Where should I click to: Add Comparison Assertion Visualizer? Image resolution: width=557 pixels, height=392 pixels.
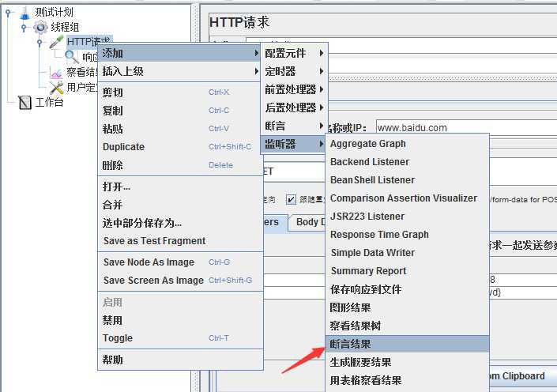coord(407,198)
